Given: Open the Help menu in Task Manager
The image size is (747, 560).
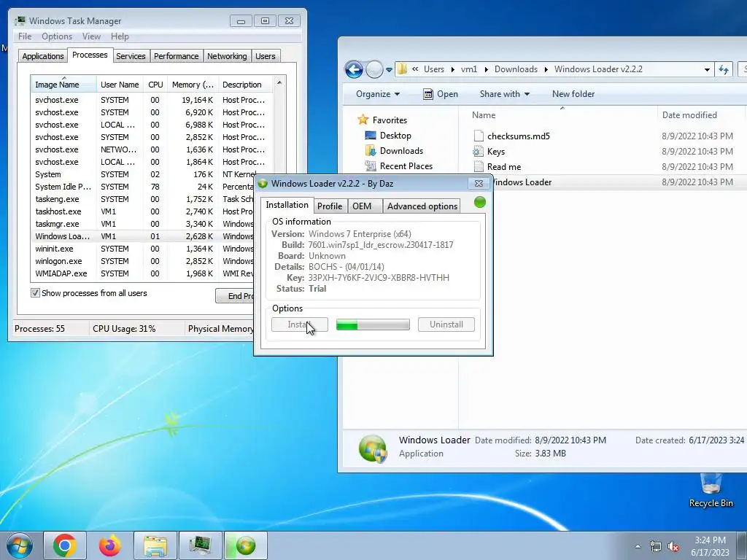Looking at the screenshot, I should pyautogui.click(x=120, y=36).
